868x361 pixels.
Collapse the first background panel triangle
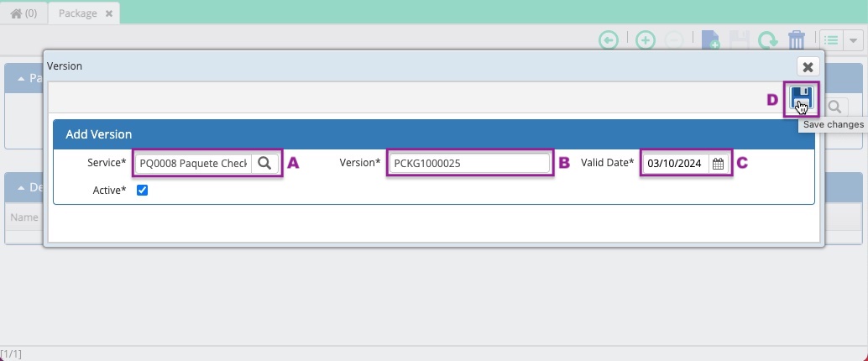click(x=21, y=79)
